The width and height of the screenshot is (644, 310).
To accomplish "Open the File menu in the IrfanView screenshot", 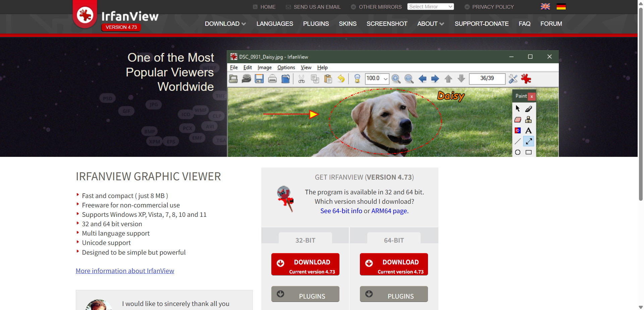I will pos(234,67).
